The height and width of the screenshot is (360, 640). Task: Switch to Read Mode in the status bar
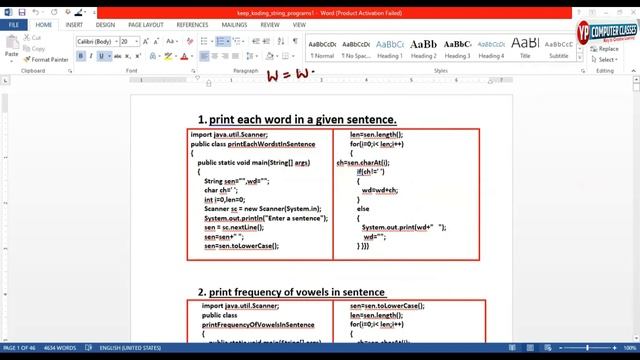(512, 348)
